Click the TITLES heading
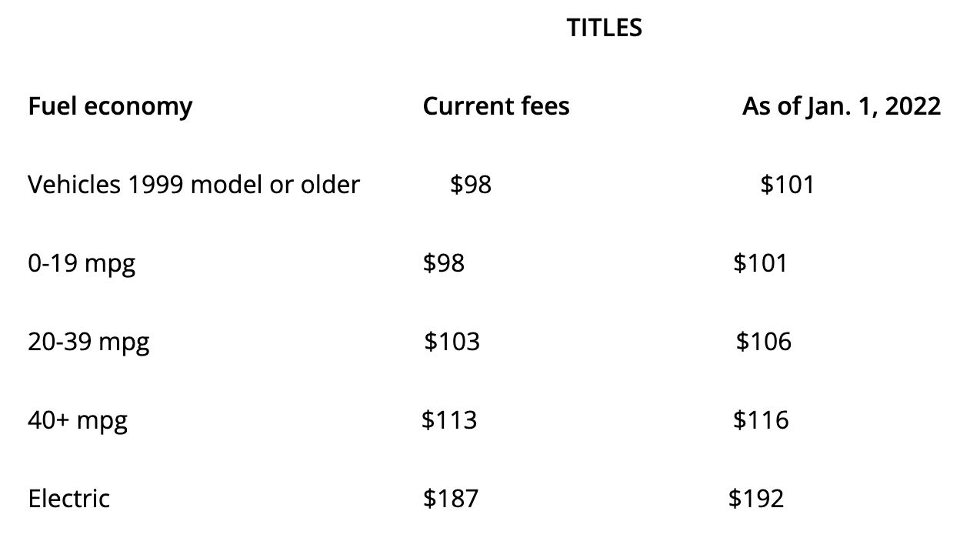Image resolution: width=980 pixels, height=548 pixels. (604, 28)
